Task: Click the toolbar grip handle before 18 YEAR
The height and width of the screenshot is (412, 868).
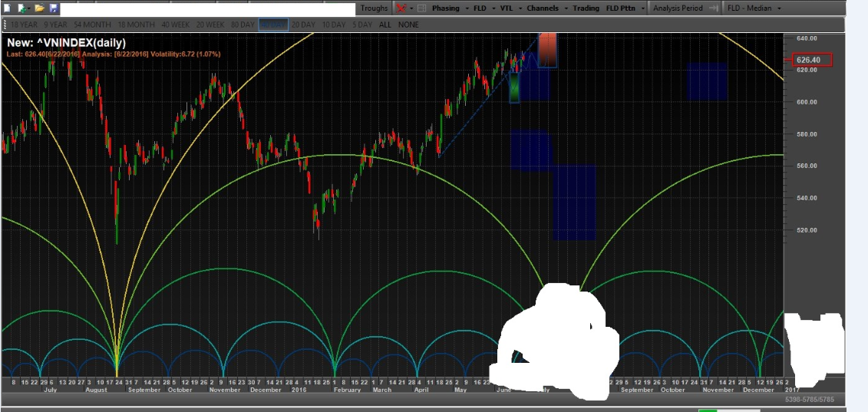Action: pyautogui.click(x=5, y=25)
